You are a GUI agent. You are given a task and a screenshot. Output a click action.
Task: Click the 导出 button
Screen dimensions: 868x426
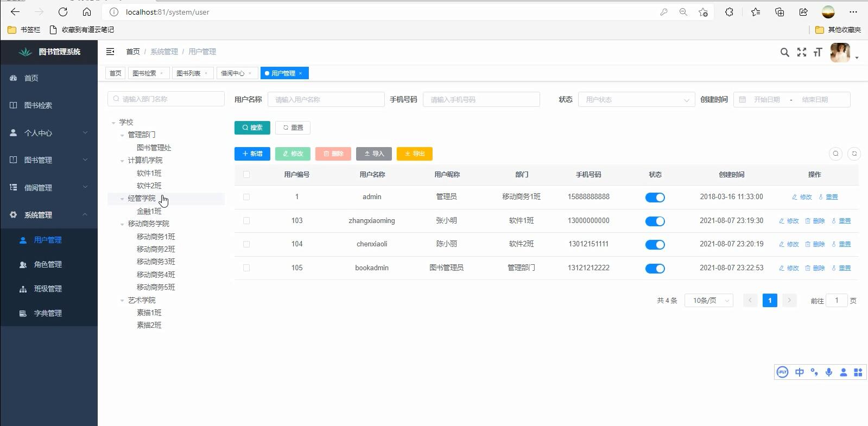click(x=415, y=154)
